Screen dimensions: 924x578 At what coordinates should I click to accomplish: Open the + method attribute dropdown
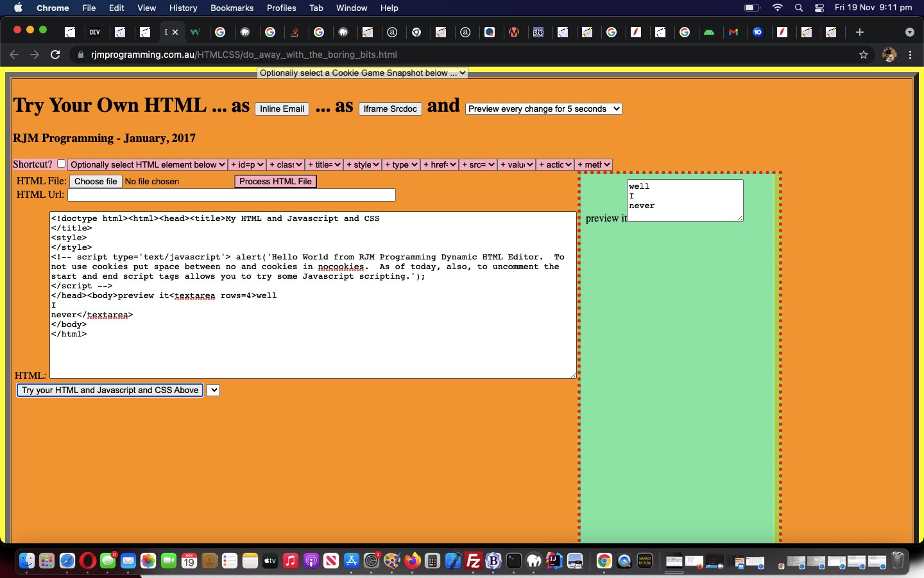tap(594, 165)
